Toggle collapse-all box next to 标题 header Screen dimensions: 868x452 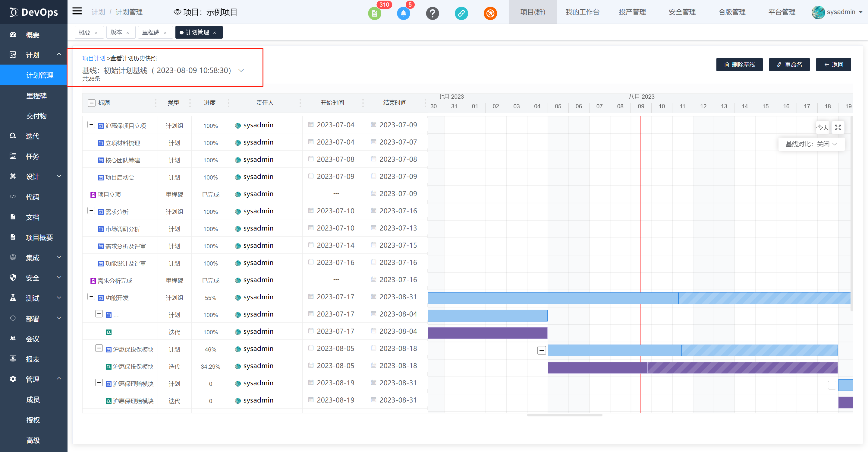[91, 103]
